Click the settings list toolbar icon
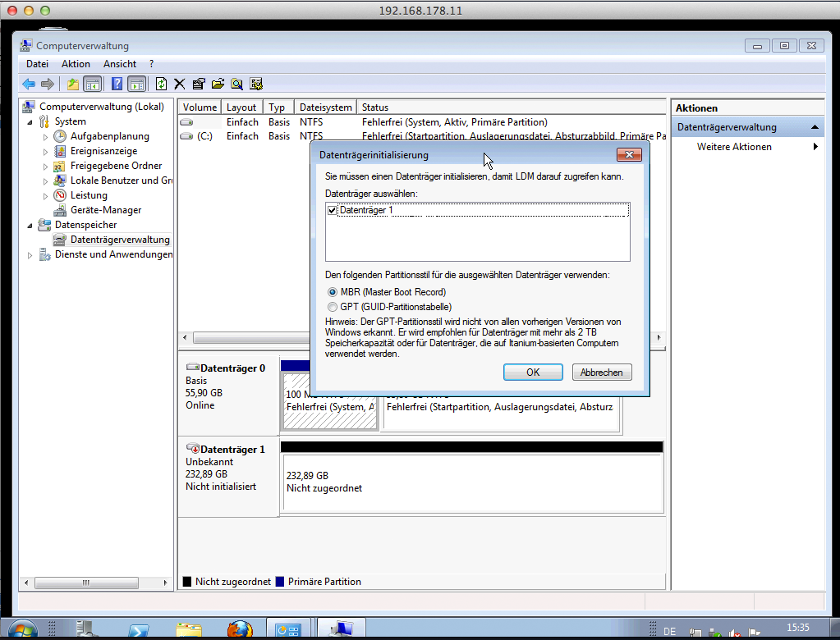 tap(256, 84)
